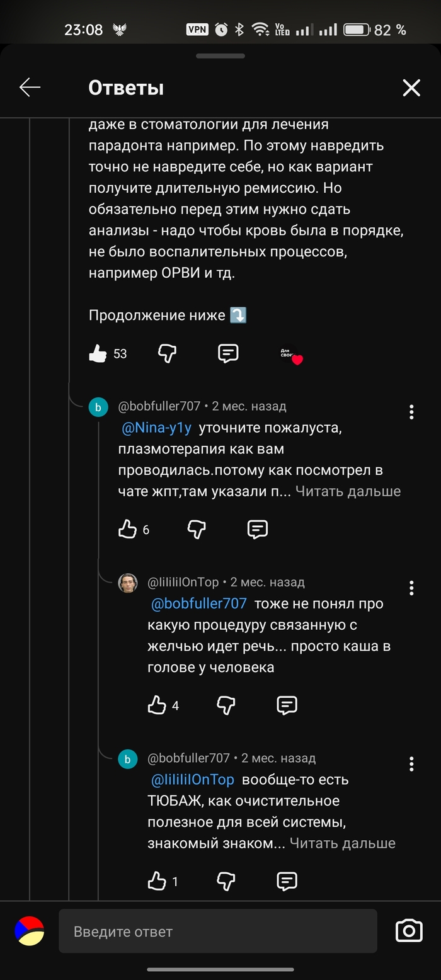Dislike the top comment with 53 likes
Screen dimensions: 441x980
point(167,354)
